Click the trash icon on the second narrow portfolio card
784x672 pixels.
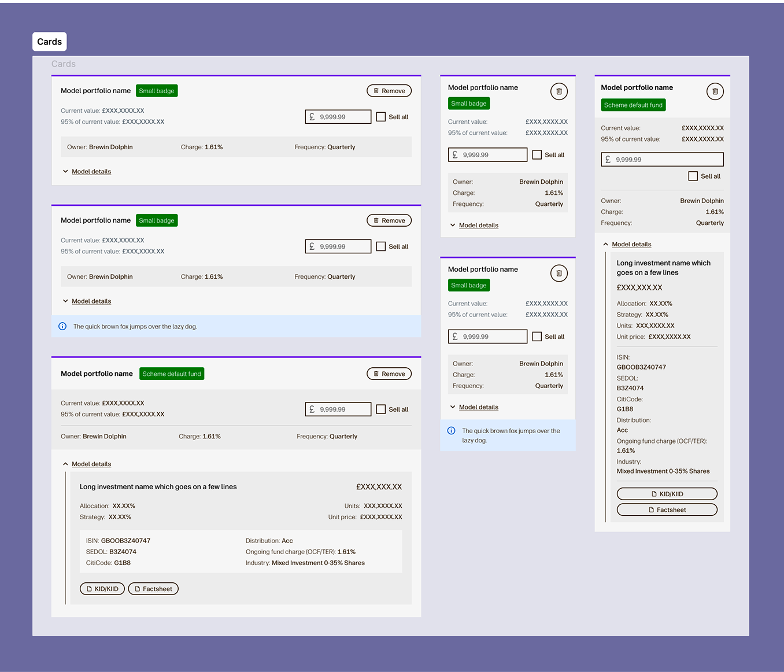point(559,273)
